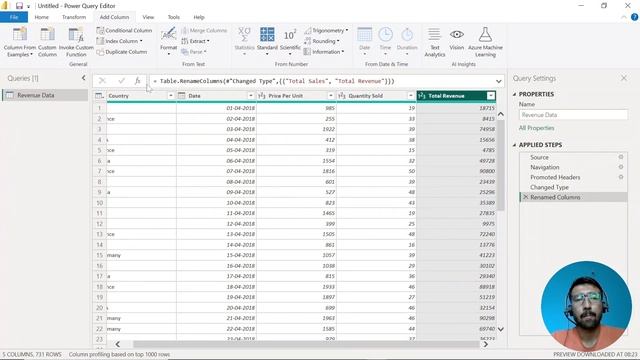Screen dimensions: 640x360
Task: Add a Conditional Column
Action: (x=124, y=31)
